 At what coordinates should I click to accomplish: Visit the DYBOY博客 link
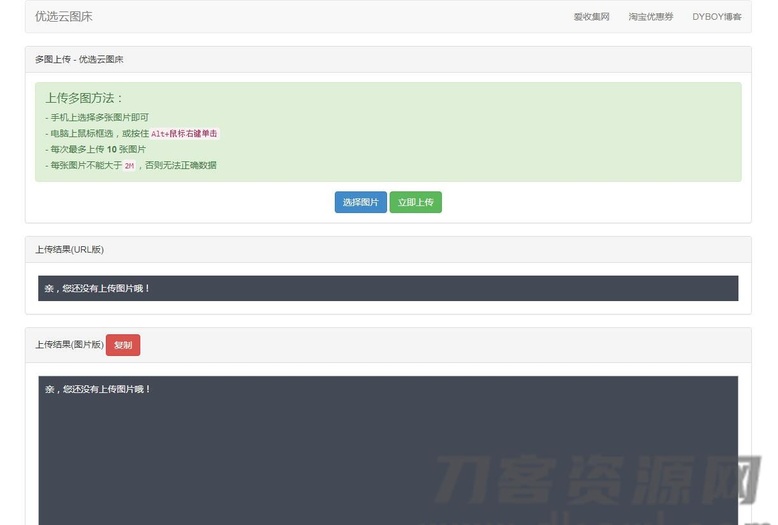(716, 17)
